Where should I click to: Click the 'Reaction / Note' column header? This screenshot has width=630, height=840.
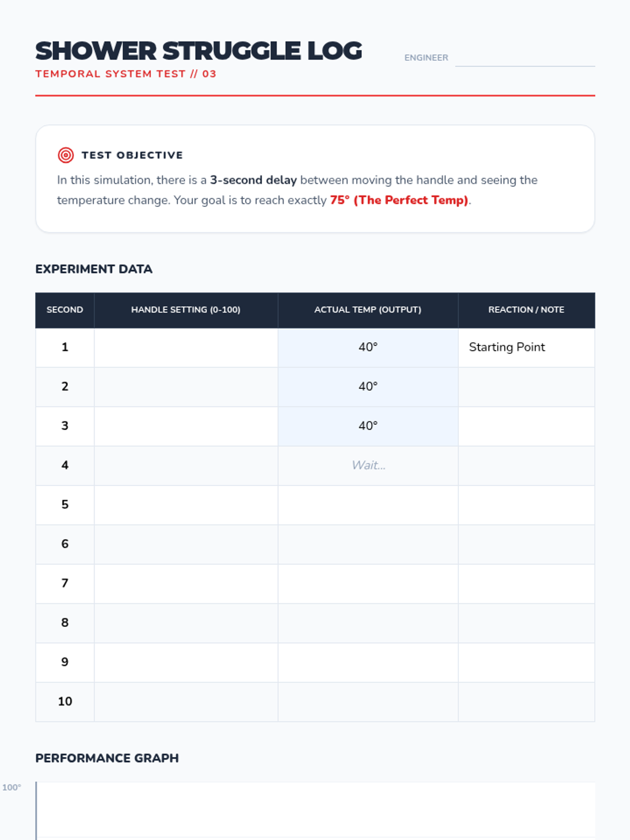[526, 310]
